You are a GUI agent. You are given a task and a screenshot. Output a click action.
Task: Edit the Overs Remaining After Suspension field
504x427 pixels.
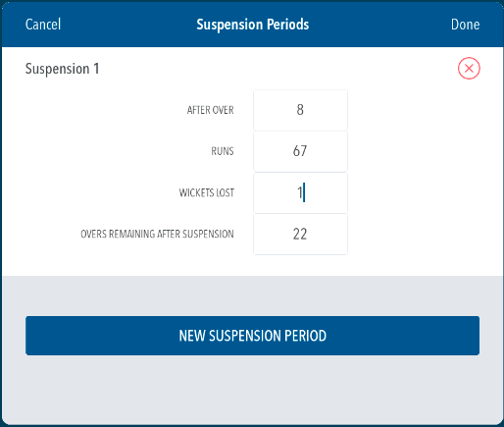[300, 234]
